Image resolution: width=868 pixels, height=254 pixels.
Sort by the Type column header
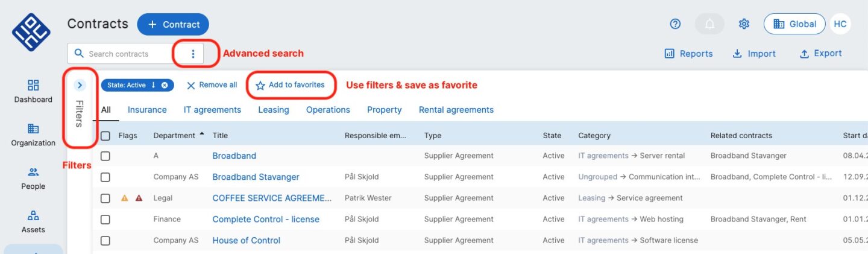point(433,135)
